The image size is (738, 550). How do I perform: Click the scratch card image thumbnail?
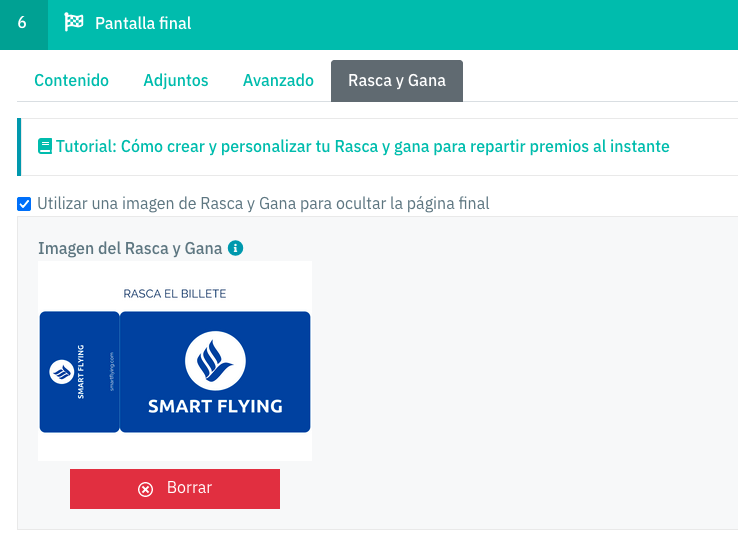click(x=175, y=361)
